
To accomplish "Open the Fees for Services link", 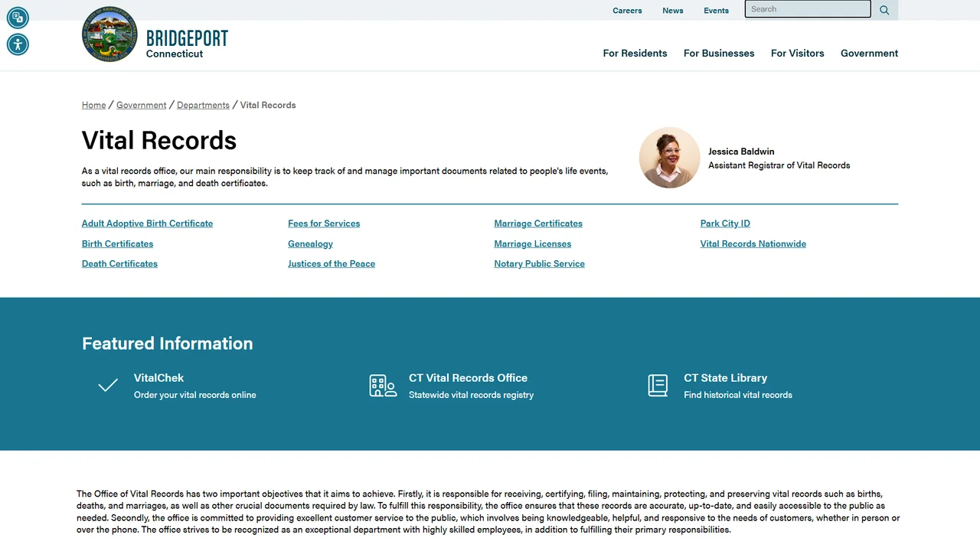I will click(324, 223).
